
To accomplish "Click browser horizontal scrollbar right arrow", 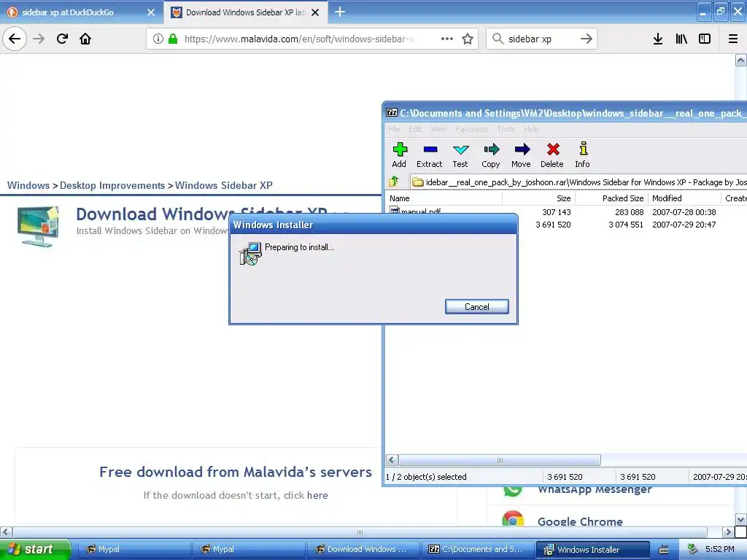I will [728, 532].
